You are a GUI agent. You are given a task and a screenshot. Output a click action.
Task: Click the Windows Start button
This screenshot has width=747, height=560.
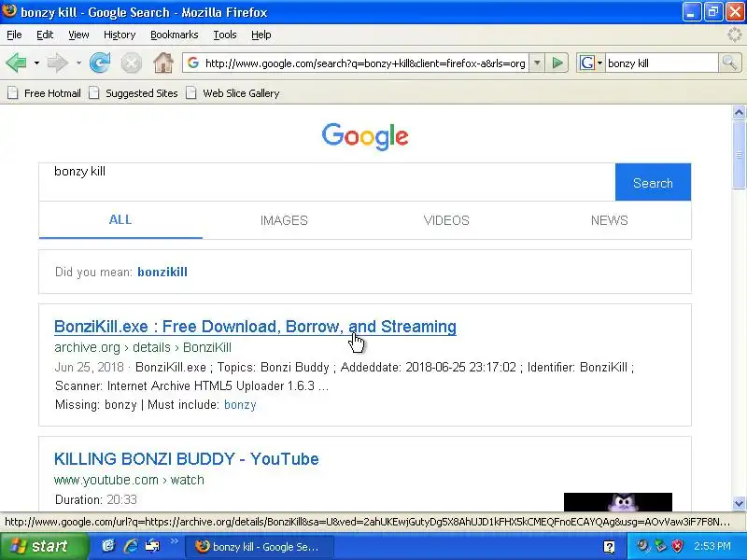[x=44, y=546]
